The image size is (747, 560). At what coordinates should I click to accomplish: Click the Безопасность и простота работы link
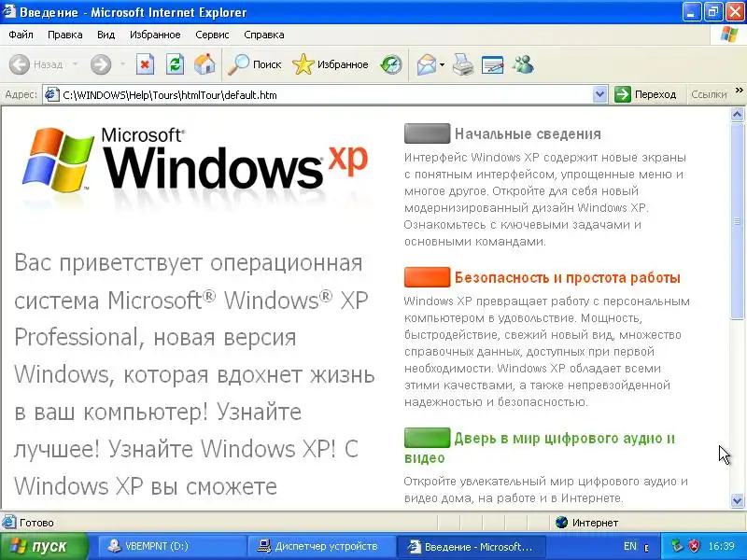(x=568, y=277)
